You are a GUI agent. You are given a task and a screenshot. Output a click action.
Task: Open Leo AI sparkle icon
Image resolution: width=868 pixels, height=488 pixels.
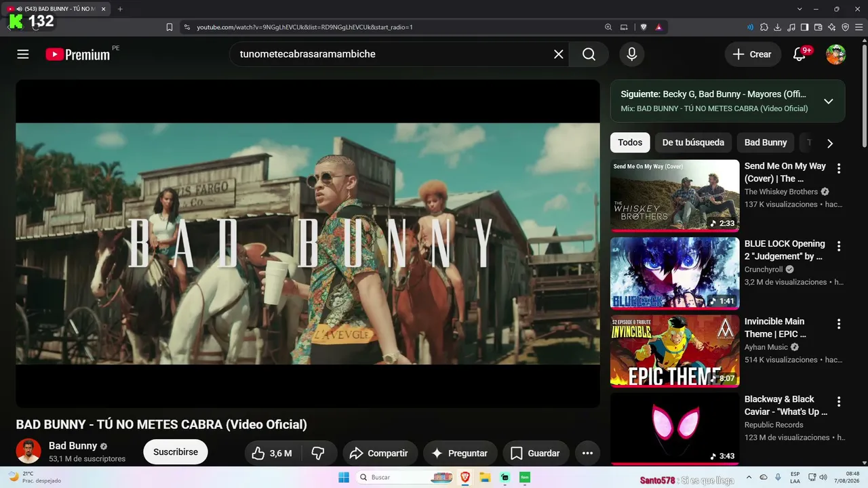[x=832, y=27]
